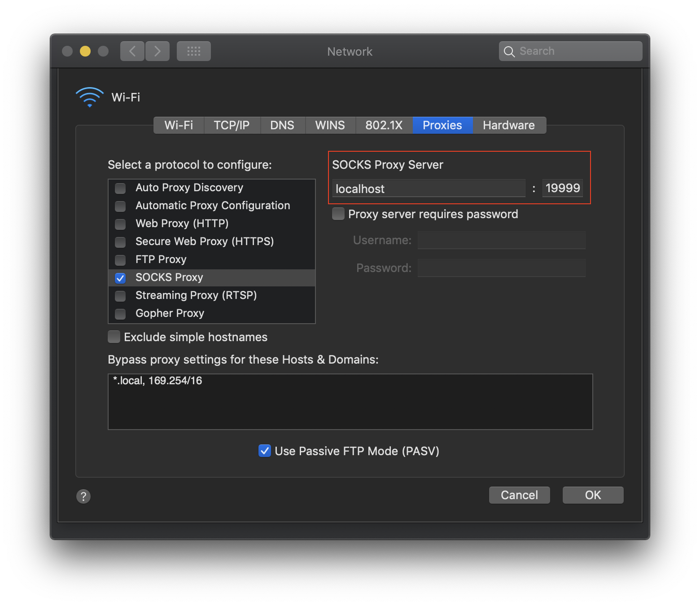
Task: Click the Search field
Action: coord(571,51)
